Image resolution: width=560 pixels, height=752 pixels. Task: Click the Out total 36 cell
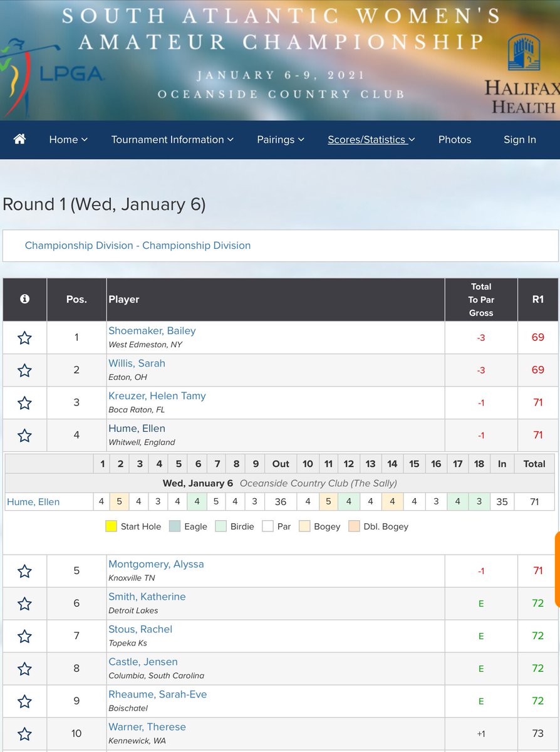click(x=281, y=501)
